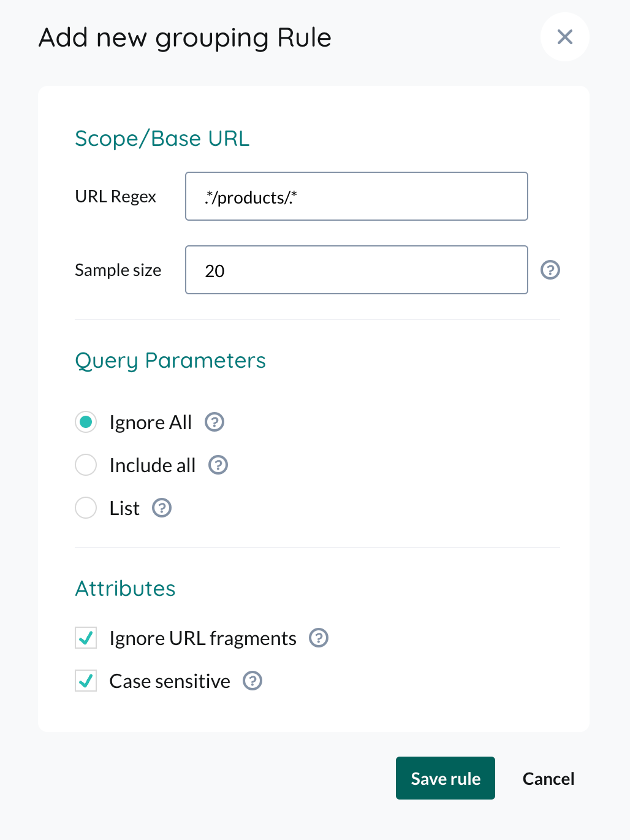Save the new grouping rule

pyautogui.click(x=446, y=778)
